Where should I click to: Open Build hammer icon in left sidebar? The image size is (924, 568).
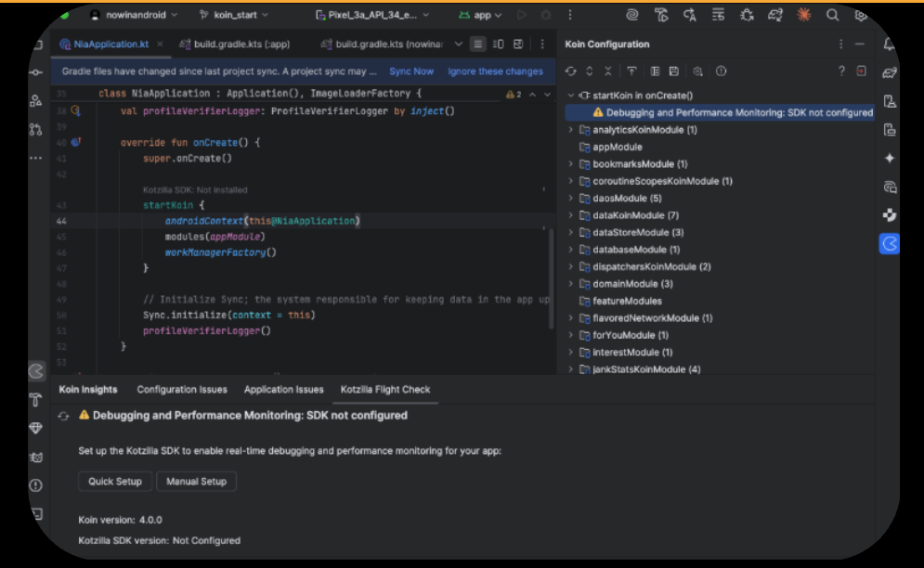click(36, 400)
